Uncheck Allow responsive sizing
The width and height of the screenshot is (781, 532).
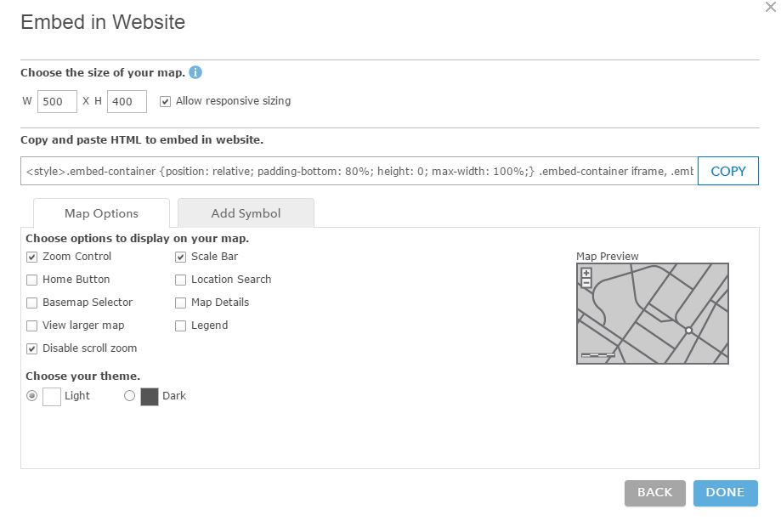[164, 100]
